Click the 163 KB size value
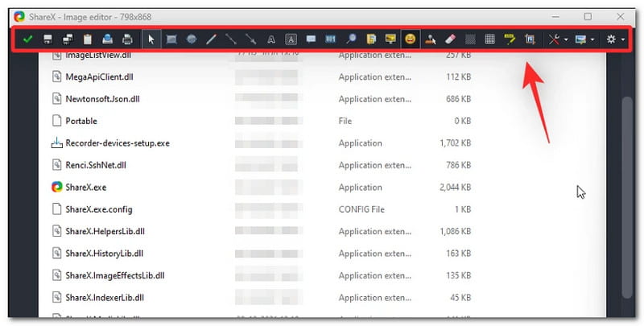The width and height of the screenshot is (644, 326). point(458,254)
